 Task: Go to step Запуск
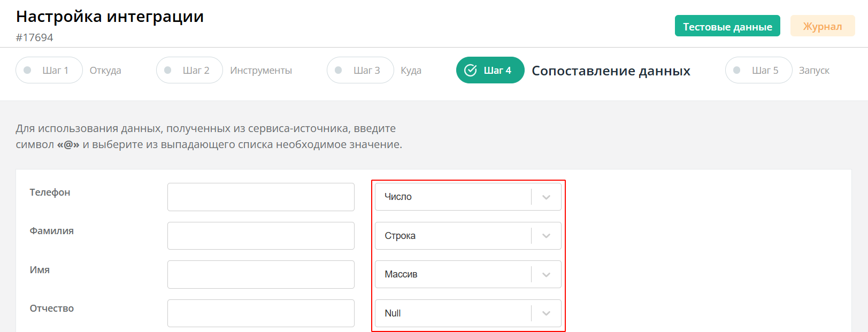click(814, 70)
